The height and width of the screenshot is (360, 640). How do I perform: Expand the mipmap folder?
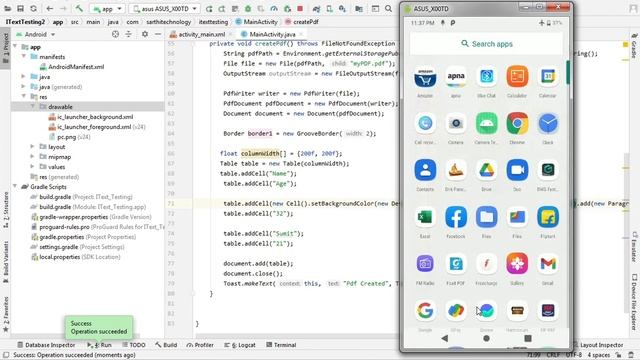coord(32,157)
